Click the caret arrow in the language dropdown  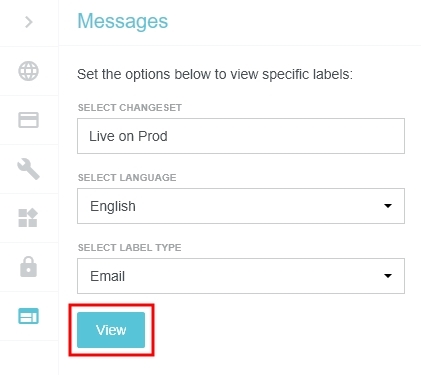click(x=388, y=206)
